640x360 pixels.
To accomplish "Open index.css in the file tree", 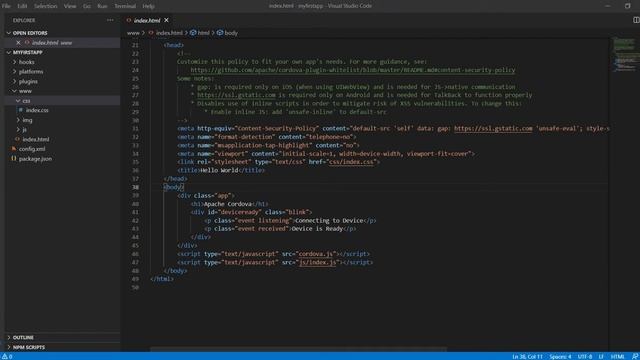I will pos(37,110).
